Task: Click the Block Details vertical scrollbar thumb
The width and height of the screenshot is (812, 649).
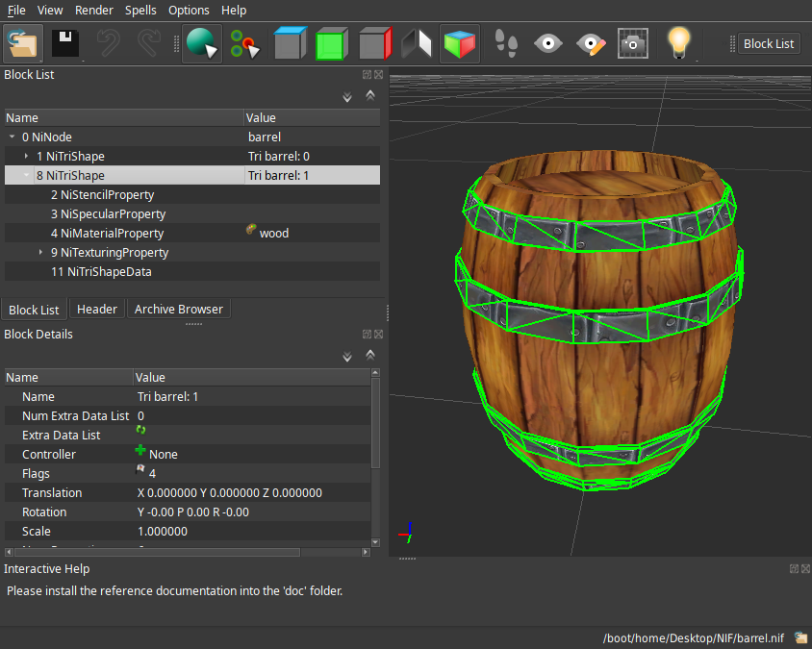Action: tap(375, 423)
